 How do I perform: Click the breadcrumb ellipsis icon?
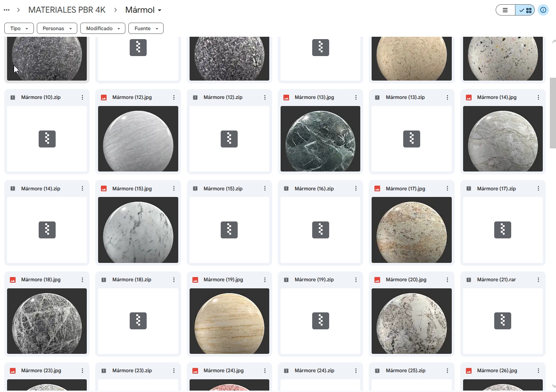(x=7, y=9)
